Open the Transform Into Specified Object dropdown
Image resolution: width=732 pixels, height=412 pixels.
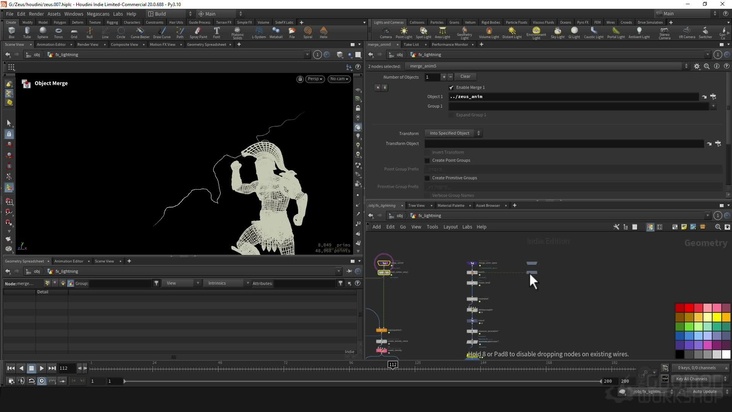pyautogui.click(x=455, y=133)
